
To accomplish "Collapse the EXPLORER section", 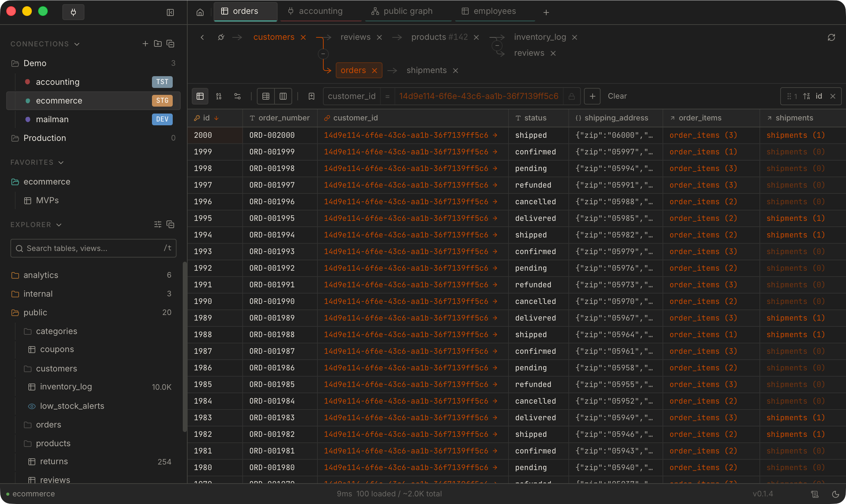I will tap(36, 225).
